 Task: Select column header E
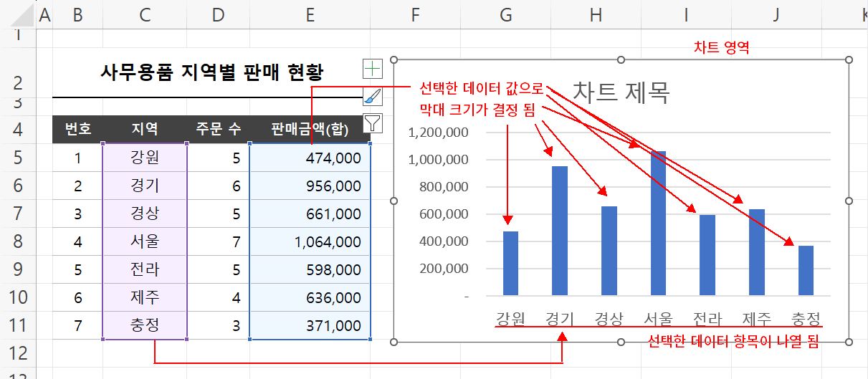tap(310, 14)
